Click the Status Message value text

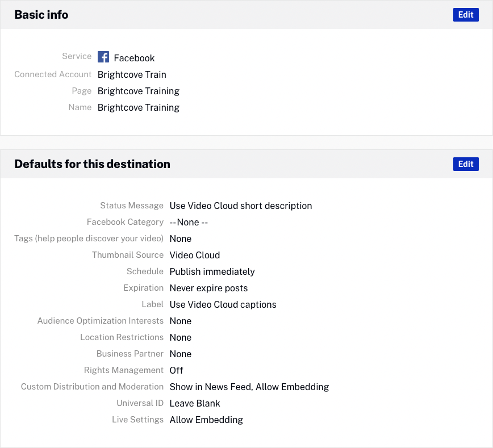coord(241,206)
